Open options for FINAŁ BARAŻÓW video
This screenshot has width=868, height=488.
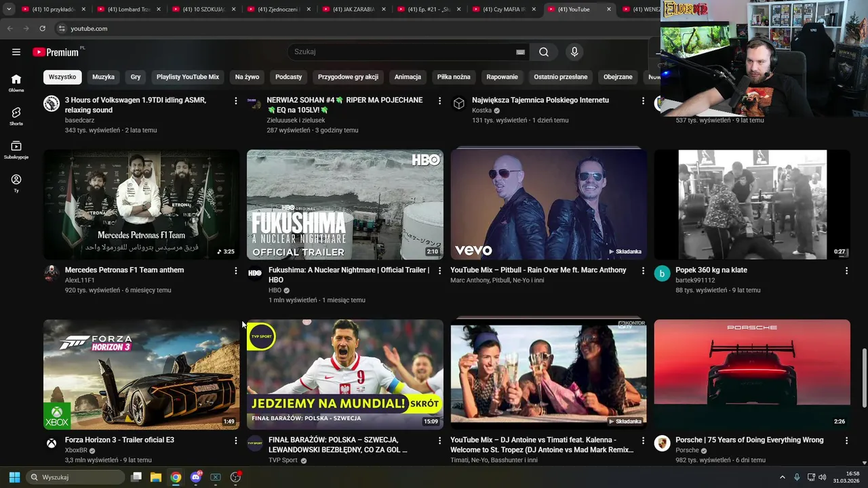pos(439,441)
